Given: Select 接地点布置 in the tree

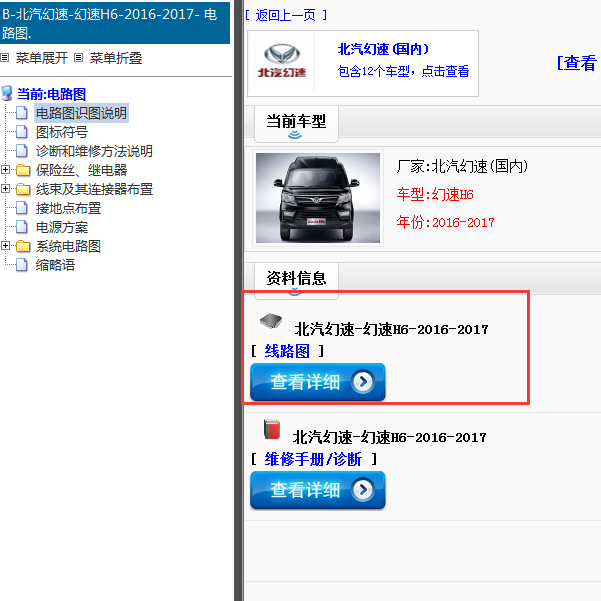Looking at the screenshot, I should click(68, 208).
